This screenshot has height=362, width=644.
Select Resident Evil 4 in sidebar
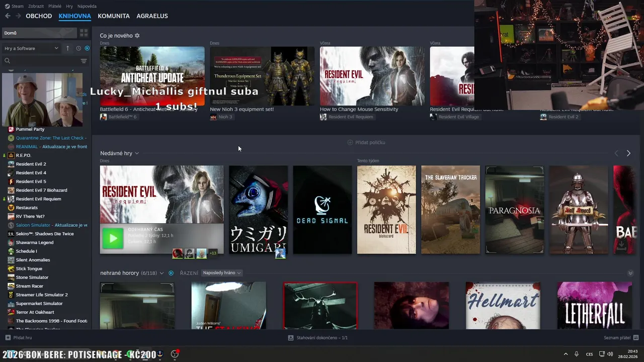[31, 173]
